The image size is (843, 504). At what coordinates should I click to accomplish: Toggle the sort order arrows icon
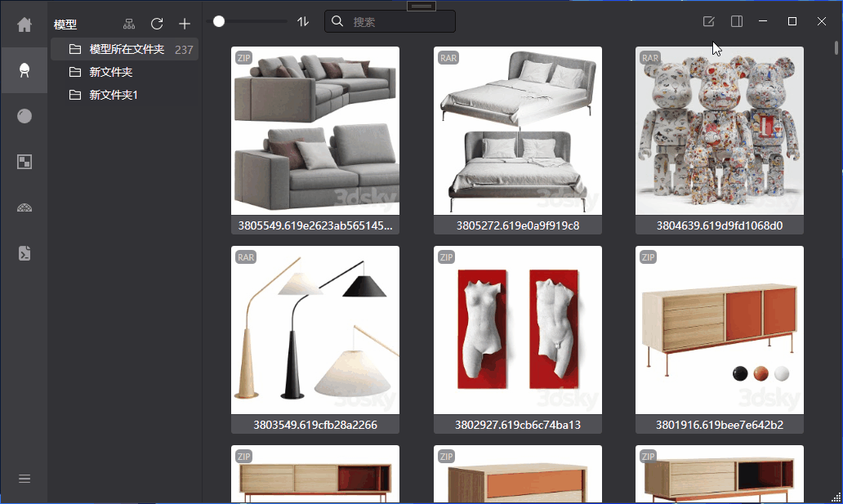pyautogui.click(x=303, y=22)
